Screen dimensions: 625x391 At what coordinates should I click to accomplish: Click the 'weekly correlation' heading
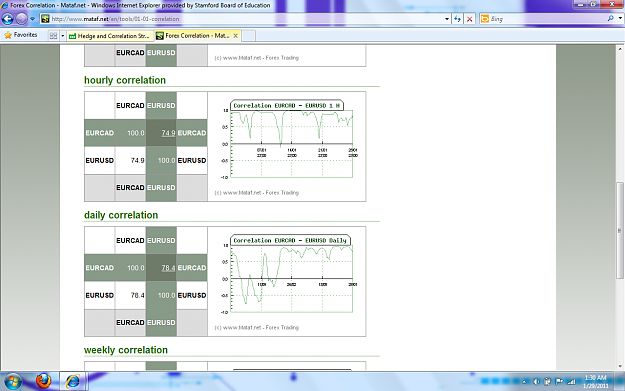tap(126, 350)
